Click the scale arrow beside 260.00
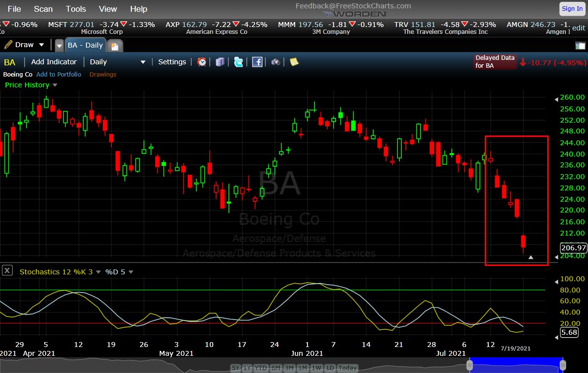588x373 pixels. tap(556, 99)
